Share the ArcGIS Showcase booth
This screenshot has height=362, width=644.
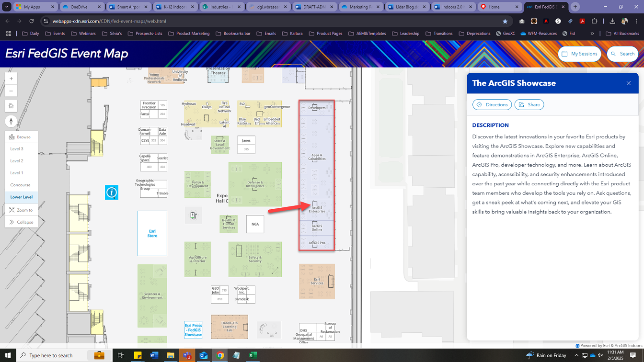(529, 104)
